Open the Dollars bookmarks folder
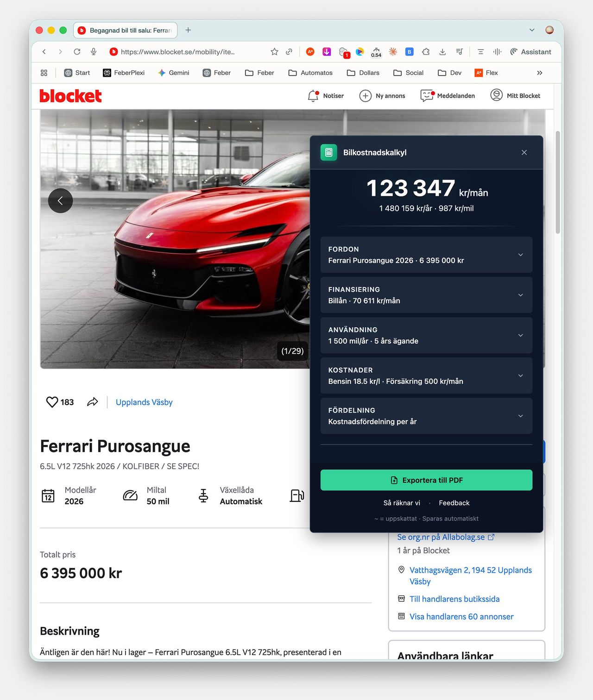Viewport: 593px width, 700px height. [363, 73]
